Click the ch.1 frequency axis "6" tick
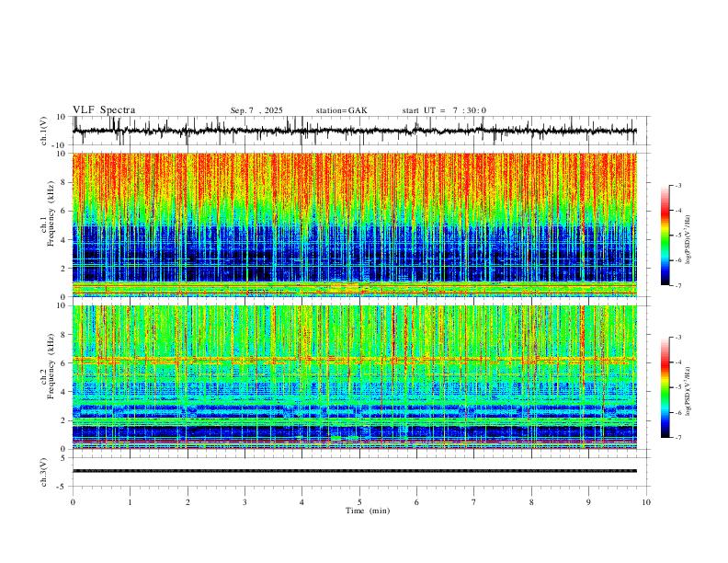The height and width of the screenshot is (563, 728). pos(64,211)
